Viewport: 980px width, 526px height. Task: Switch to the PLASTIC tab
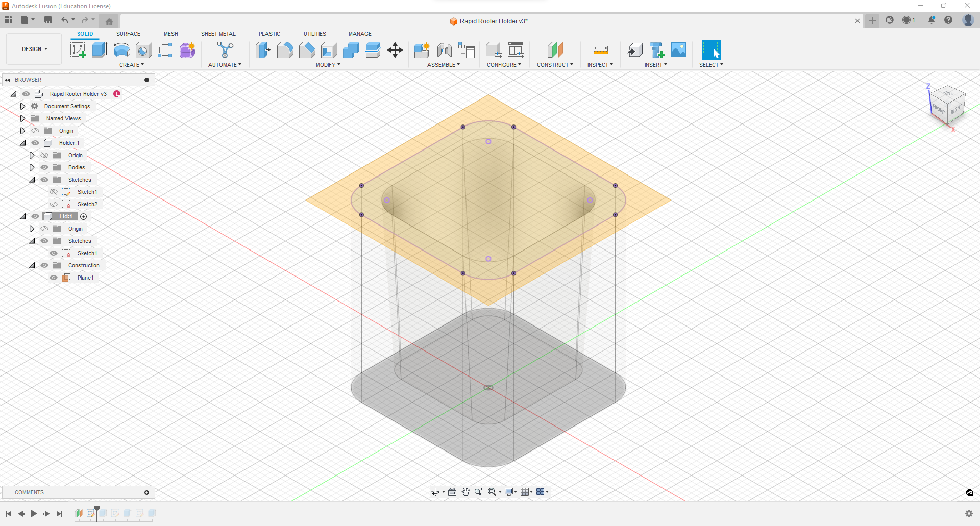point(269,34)
